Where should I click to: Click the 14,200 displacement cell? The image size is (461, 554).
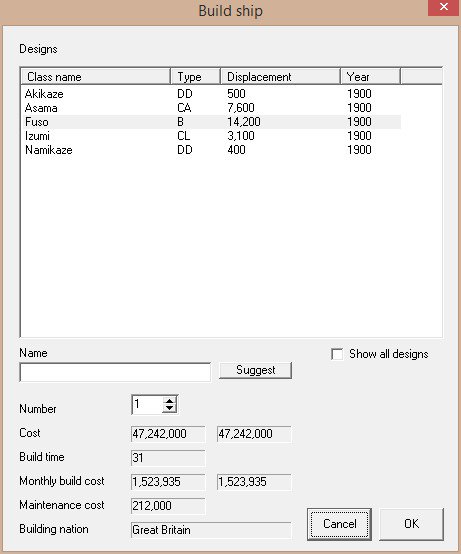244,122
